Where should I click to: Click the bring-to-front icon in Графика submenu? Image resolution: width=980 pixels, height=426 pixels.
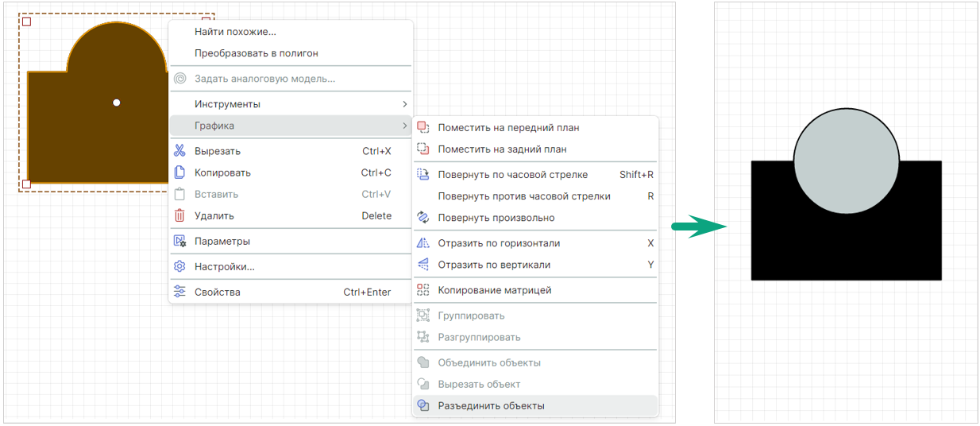click(x=423, y=127)
